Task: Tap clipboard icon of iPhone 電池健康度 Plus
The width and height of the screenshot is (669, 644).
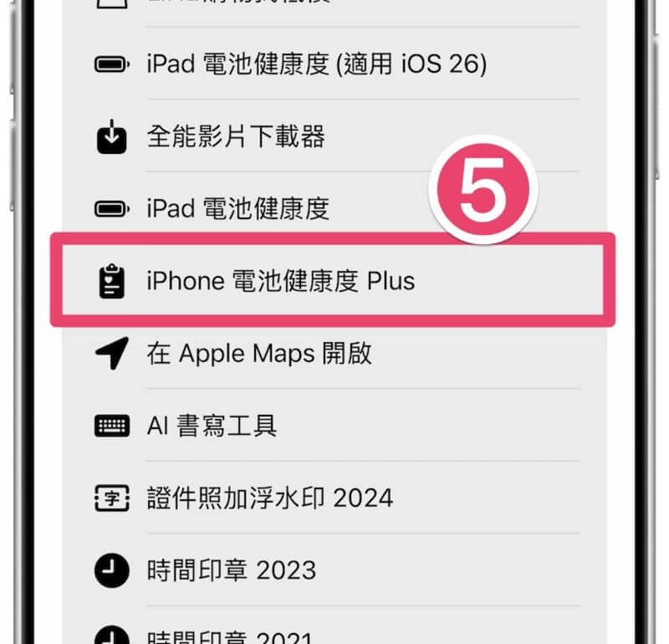Action: 112,281
